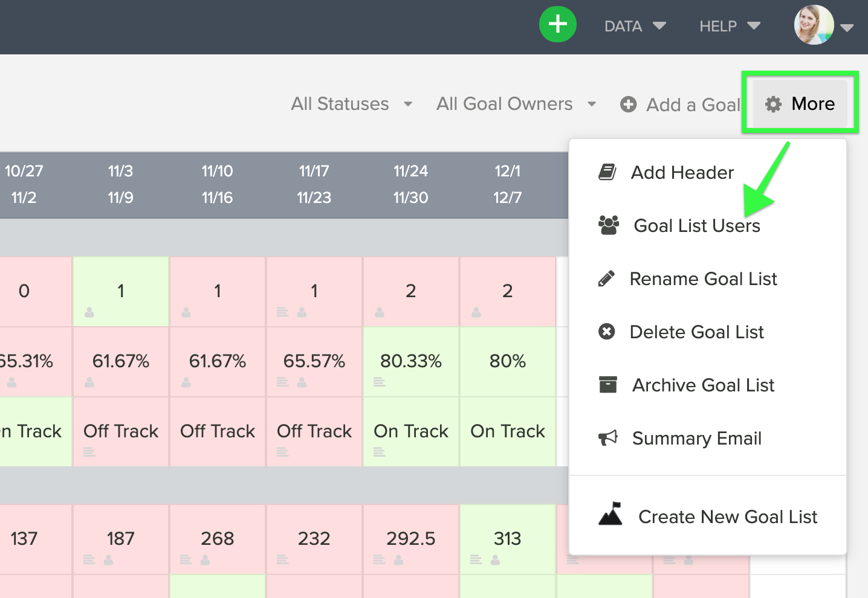Click the note icon in the 232 cell
The height and width of the screenshot is (598, 868).
(x=282, y=560)
